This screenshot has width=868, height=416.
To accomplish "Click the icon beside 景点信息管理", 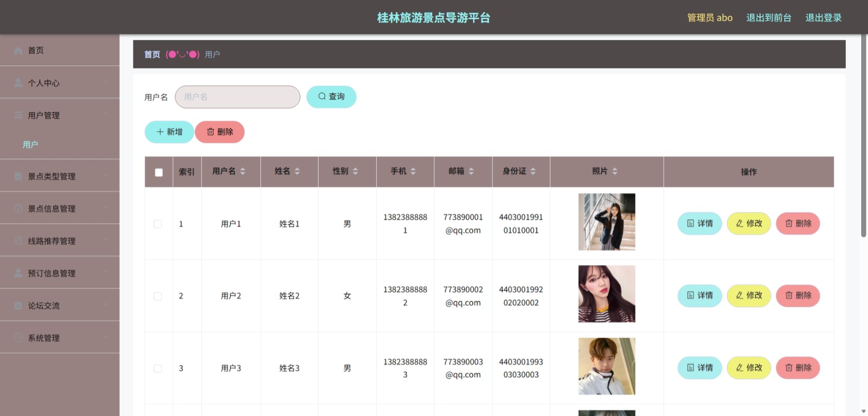I will tap(19, 208).
